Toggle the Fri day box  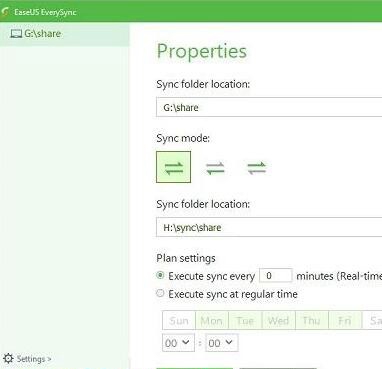click(345, 320)
